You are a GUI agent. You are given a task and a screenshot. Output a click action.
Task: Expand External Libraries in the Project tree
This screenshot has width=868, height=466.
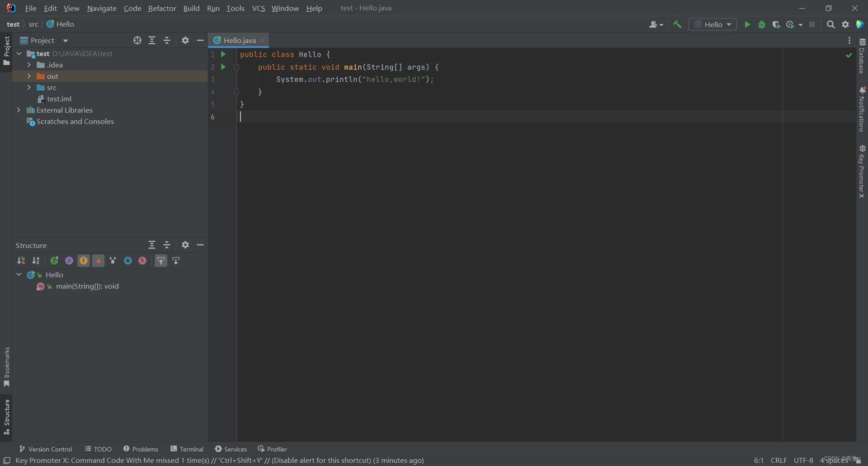click(x=19, y=110)
